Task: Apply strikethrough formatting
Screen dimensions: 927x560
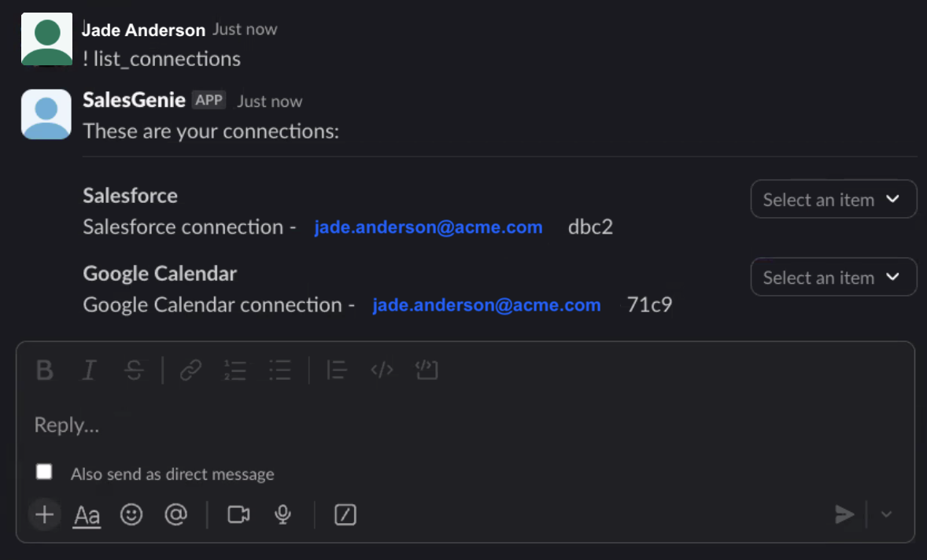Action: pos(135,370)
